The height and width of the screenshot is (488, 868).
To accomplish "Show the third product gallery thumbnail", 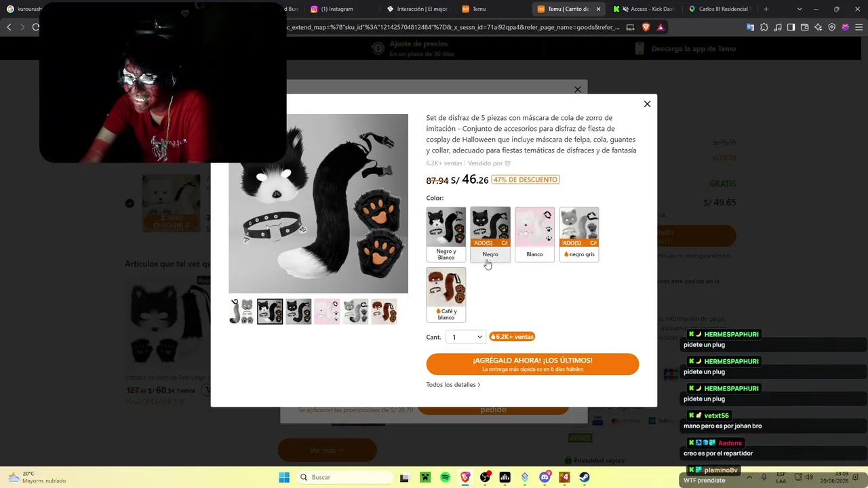I will pos(298,311).
